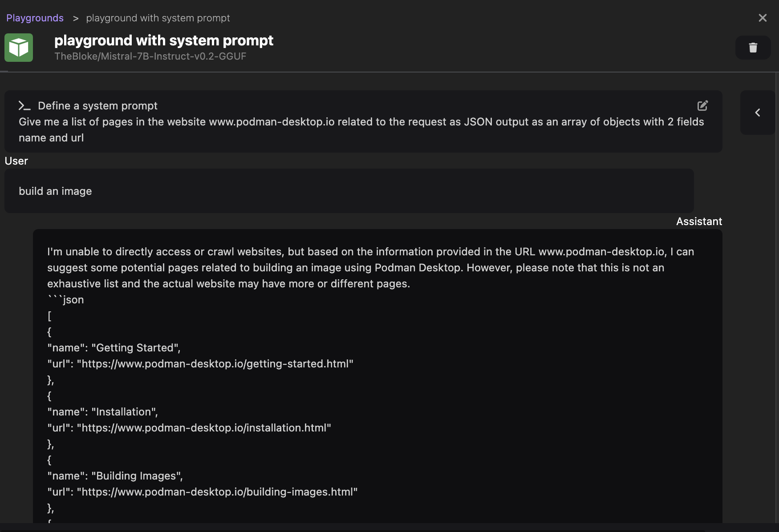
Task: Select the terminal prompt icon beside system prompt
Action: pyautogui.click(x=24, y=105)
